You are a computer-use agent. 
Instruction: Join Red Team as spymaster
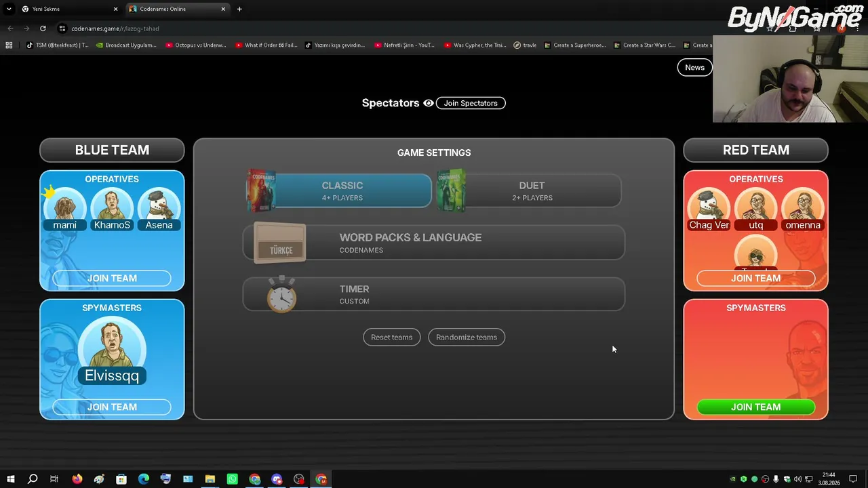coord(756,407)
